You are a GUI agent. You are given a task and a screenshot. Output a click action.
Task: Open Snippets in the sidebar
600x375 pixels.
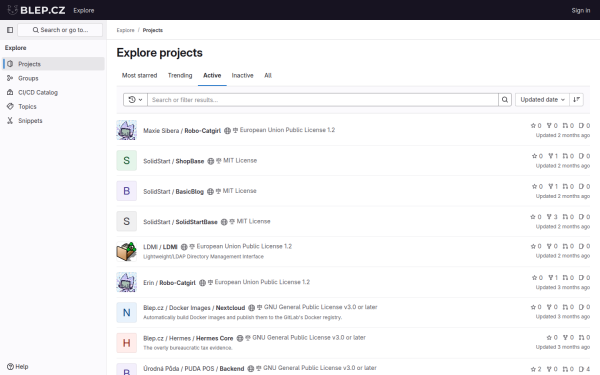pos(54,121)
